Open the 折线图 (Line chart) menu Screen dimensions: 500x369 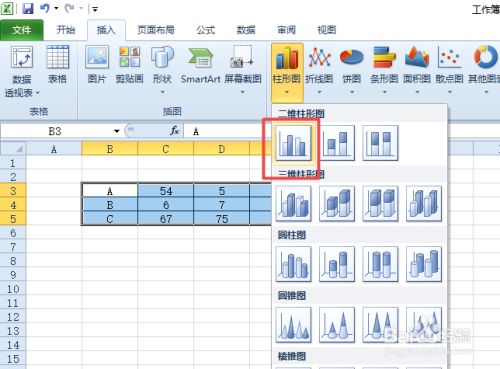(x=319, y=71)
